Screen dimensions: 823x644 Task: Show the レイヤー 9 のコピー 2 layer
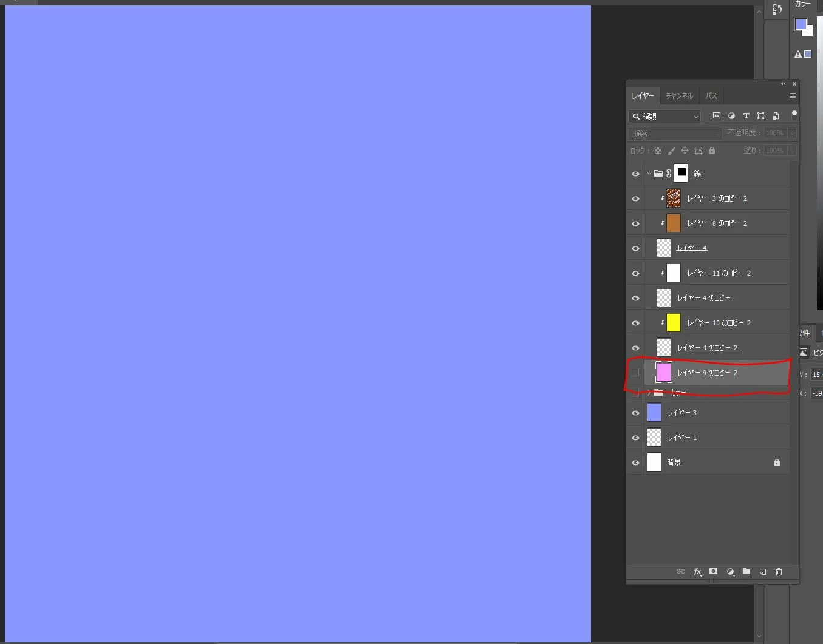tap(635, 373)
